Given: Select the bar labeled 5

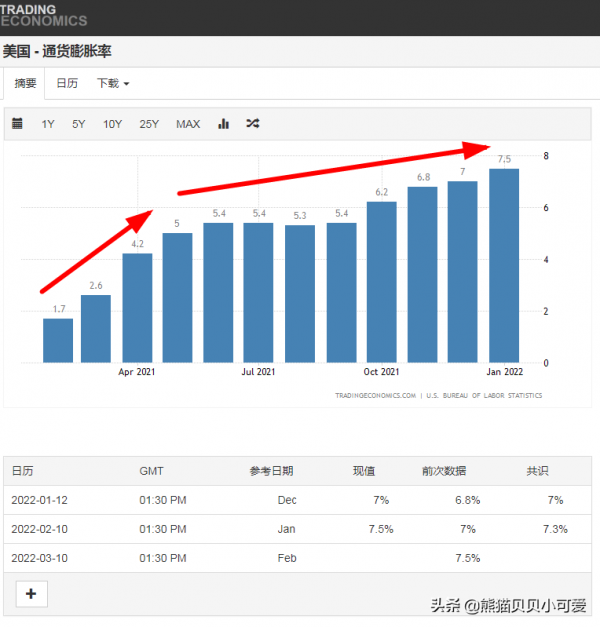Looking at the screenshot, I should pyautogui.click(x=177, y=298).
